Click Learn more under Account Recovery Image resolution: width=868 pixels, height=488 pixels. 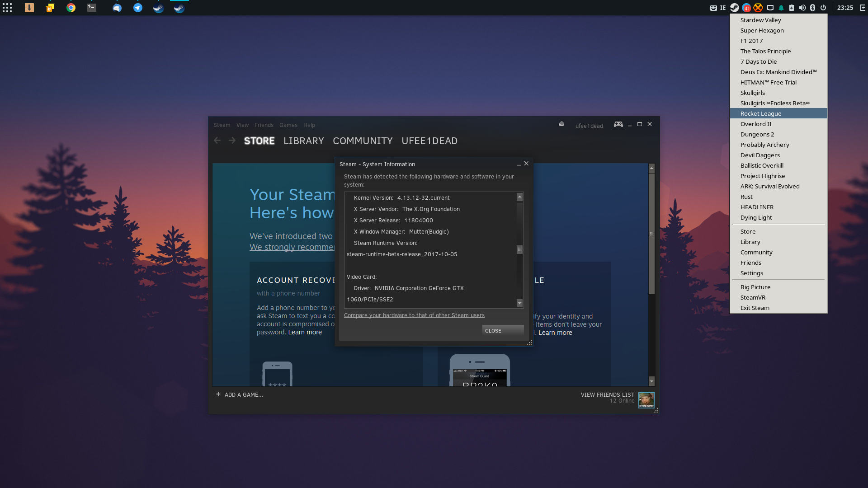305,332
